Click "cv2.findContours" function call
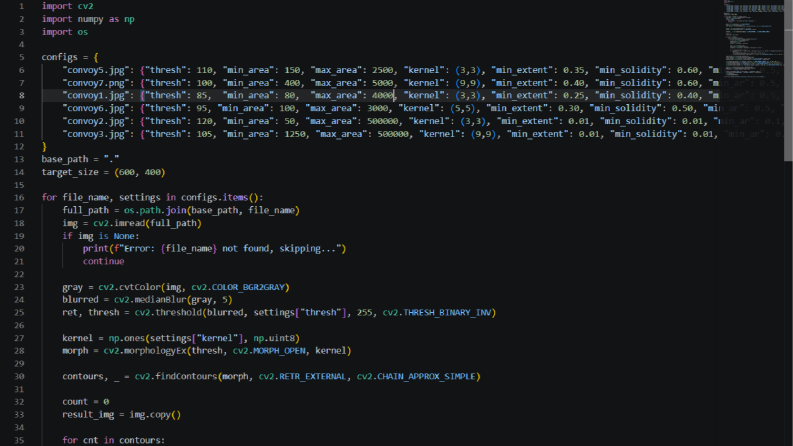This screenshot has height=446, width=793. click(x=175, y=376)
